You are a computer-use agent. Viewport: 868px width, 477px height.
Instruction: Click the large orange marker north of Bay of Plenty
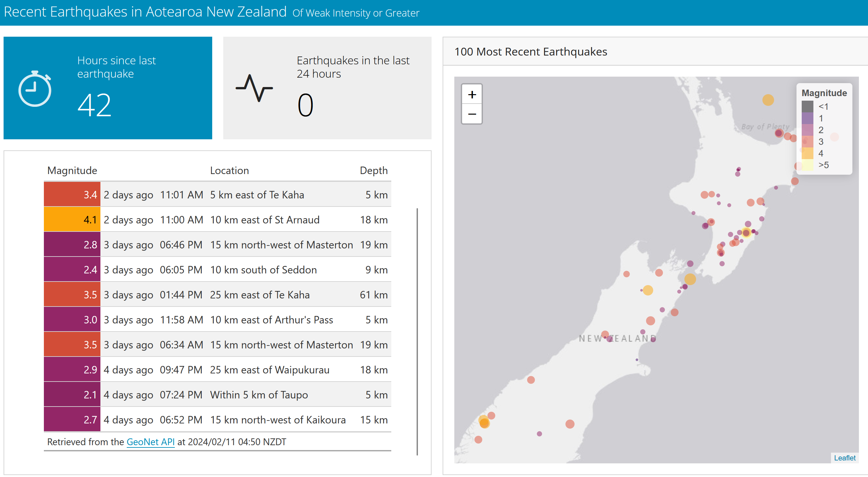pos(768,100)
